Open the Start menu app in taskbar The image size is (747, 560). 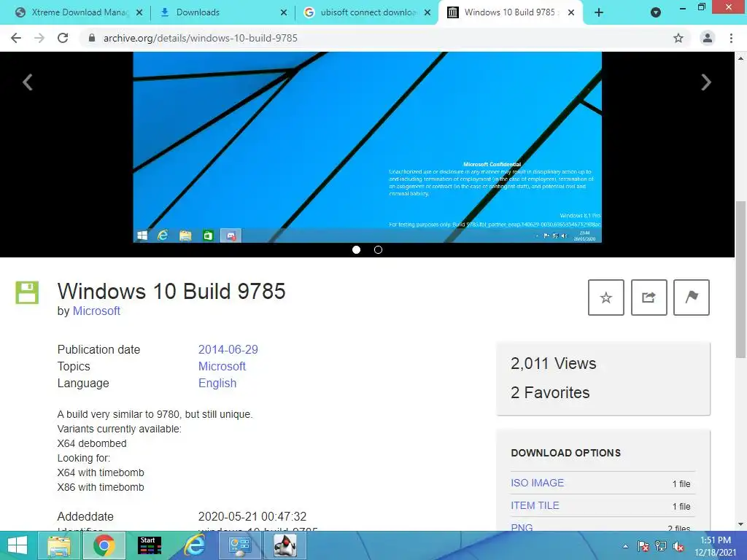149,545
